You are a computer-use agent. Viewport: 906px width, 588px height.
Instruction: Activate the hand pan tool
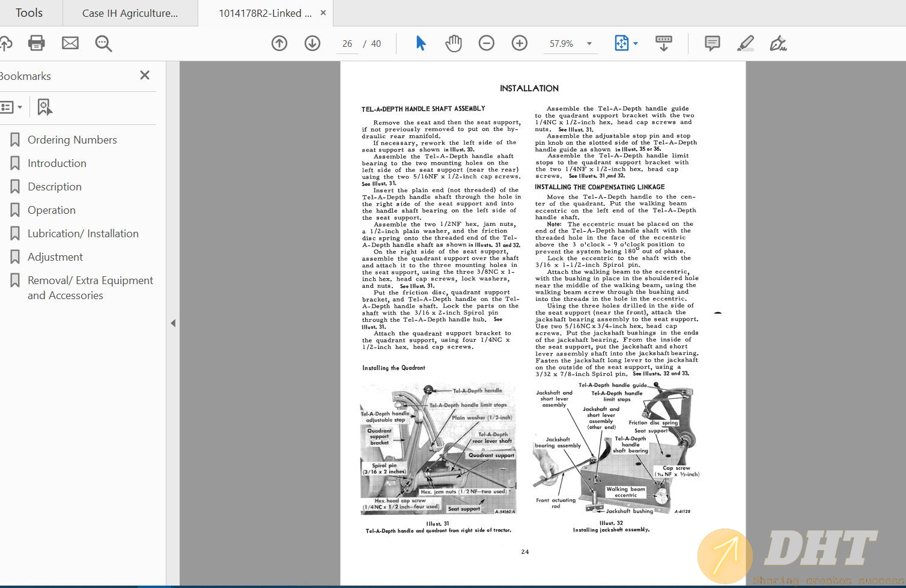[x=454, y=43]
